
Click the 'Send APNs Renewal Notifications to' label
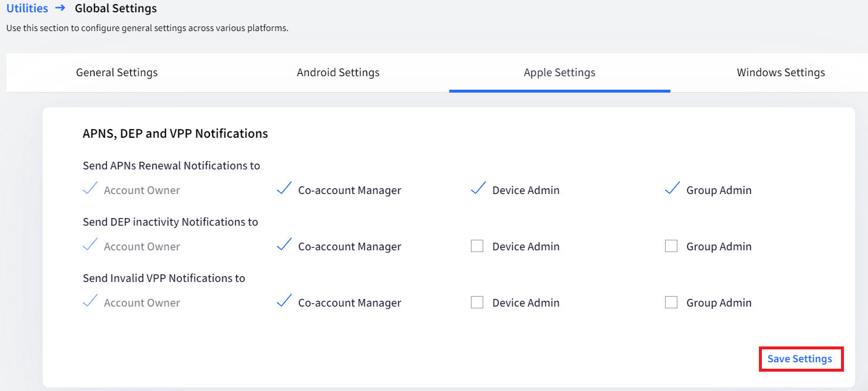pyautogui.click(x=171, y=166)
